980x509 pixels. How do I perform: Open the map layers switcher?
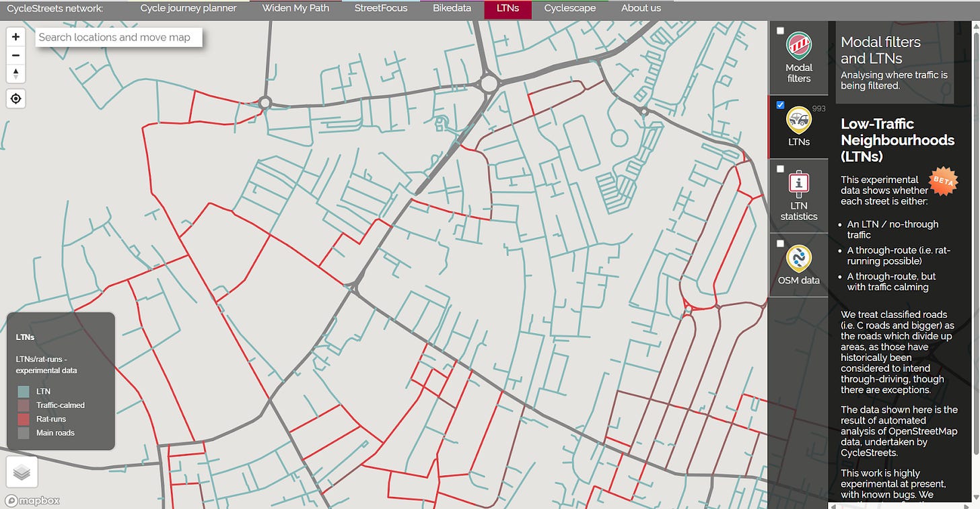click(22, 472)
